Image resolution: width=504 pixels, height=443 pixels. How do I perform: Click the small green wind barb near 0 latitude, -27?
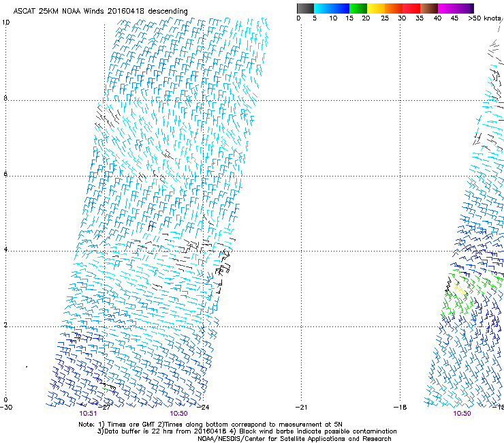[105, 390]
